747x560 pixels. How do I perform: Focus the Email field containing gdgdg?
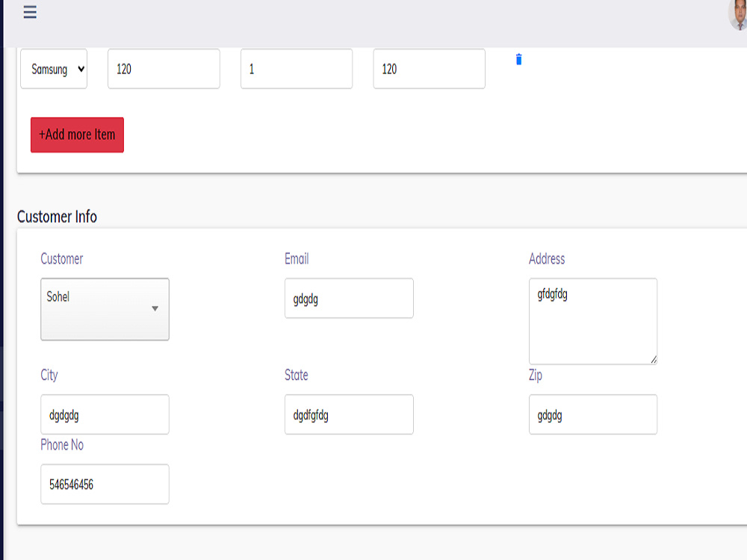pyautogui.click(x=349, y=299)
